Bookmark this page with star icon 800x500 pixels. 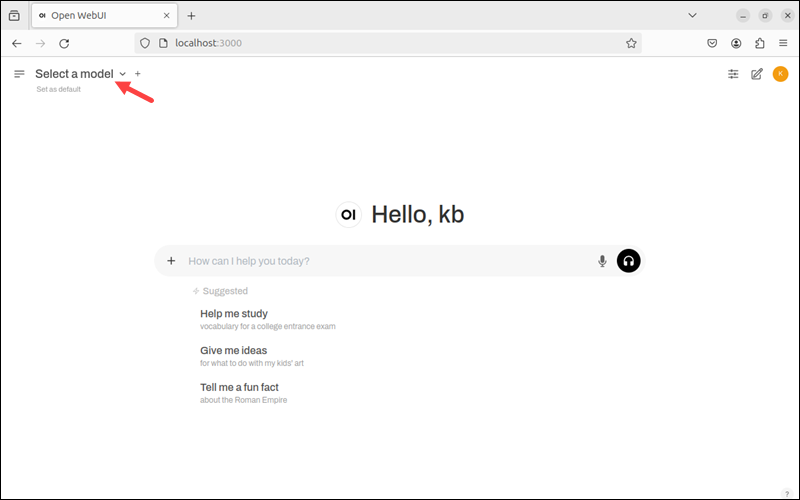click(631, 43)
